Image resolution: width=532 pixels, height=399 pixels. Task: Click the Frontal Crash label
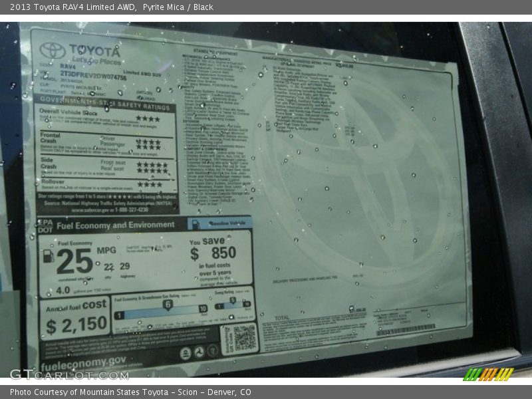50,138
